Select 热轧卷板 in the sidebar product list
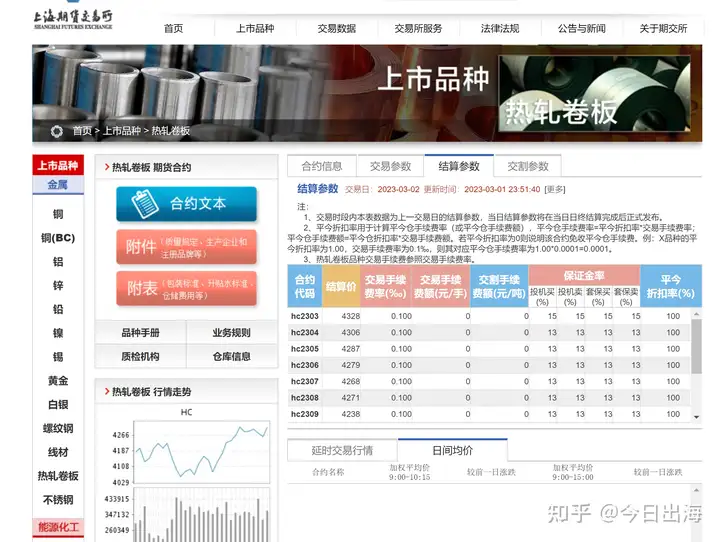 click(58, 476)
